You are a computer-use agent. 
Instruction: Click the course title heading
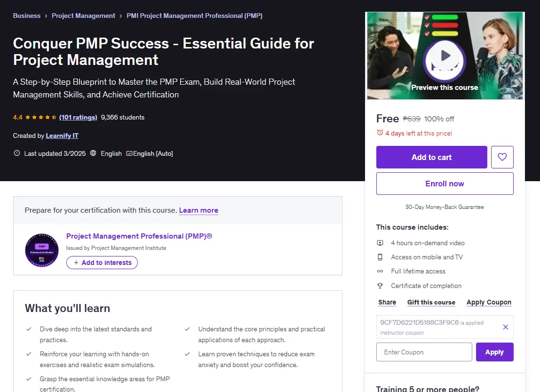coord(164,52)
